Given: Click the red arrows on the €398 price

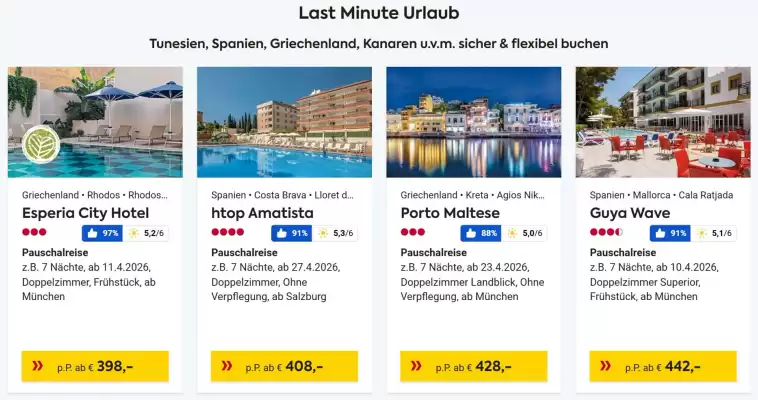Looking at the screenshot, I should click(x=38, y=366).
